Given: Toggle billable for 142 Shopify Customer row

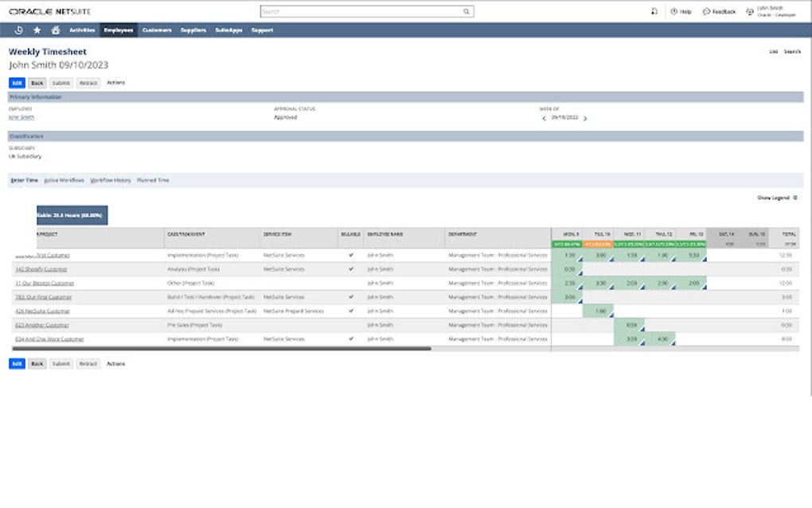Looking at the screenshot, I should 351,268.
